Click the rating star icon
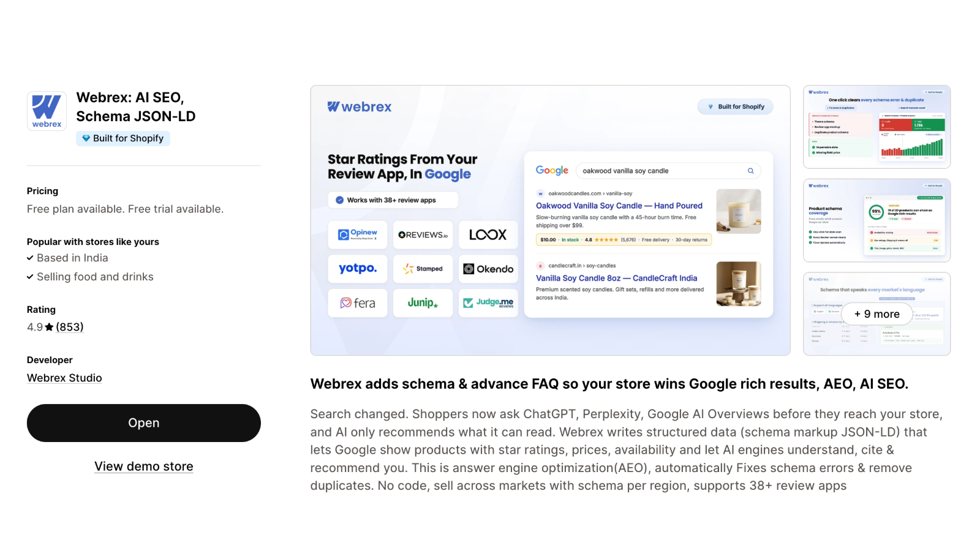The height and width of the screenshot is (551, 980). (49, 327)
